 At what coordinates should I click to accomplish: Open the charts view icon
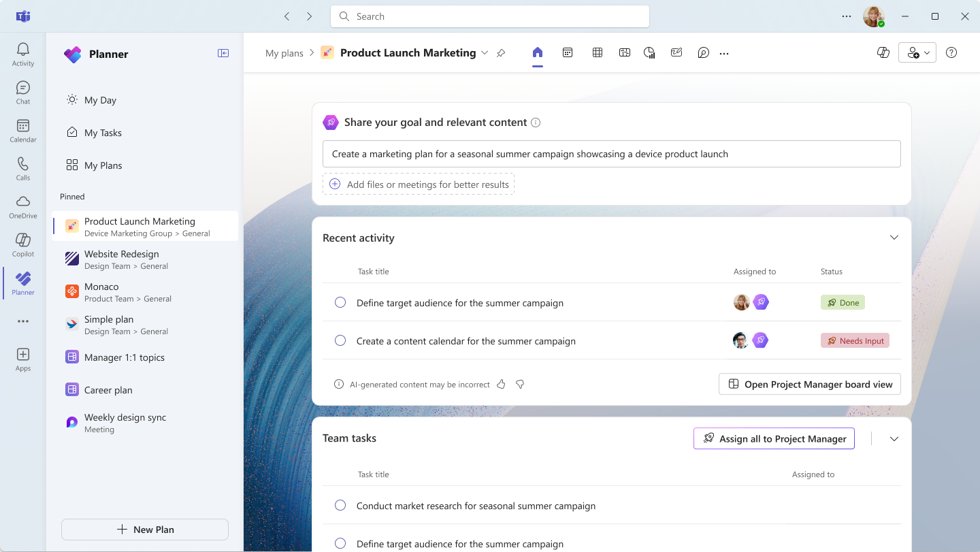pyautogui.click(x=649, y=52)
